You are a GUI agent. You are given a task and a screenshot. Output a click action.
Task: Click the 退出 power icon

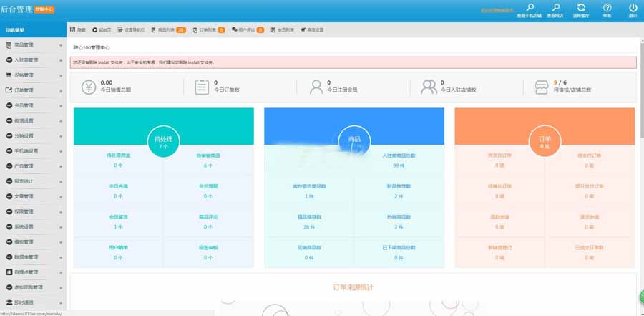click(x=633, y=7)
